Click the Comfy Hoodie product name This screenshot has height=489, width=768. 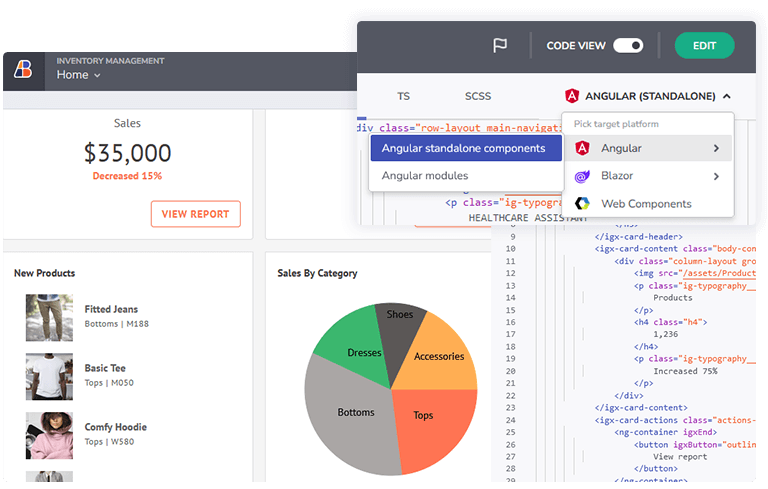point(116,427)
